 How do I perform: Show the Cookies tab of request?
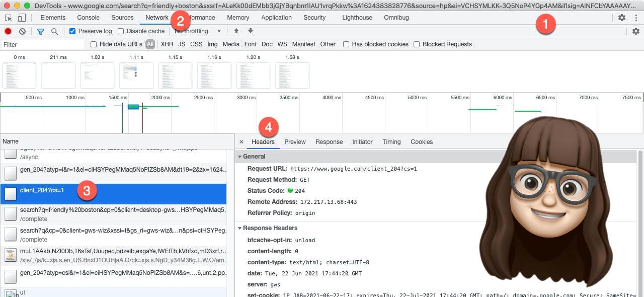click(x=422, y=142)
